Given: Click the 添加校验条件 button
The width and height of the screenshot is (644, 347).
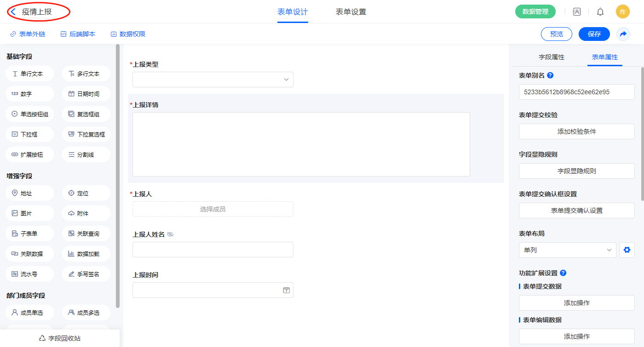Looking at the screenshot, I should (x=576, y=131).
